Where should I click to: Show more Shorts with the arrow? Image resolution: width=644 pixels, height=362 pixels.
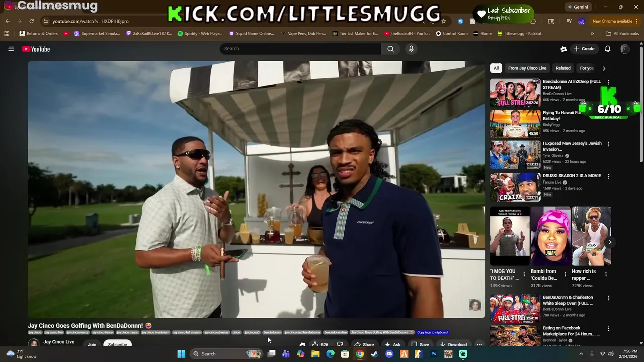tap(610, 242)
